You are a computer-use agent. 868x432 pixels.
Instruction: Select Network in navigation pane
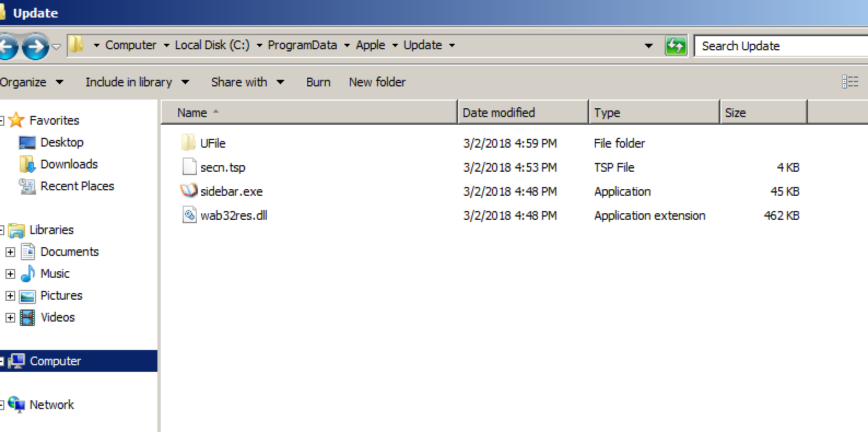(51, 405)
